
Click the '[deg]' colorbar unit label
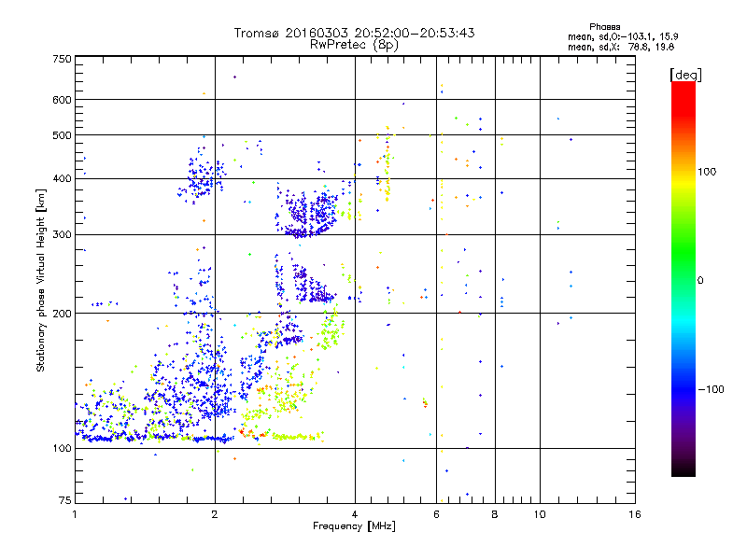685,75
